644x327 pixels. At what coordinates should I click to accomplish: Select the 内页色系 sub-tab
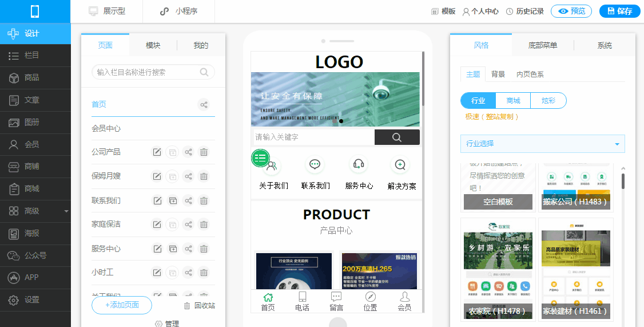pyautogui.click(x=530, y=74)
